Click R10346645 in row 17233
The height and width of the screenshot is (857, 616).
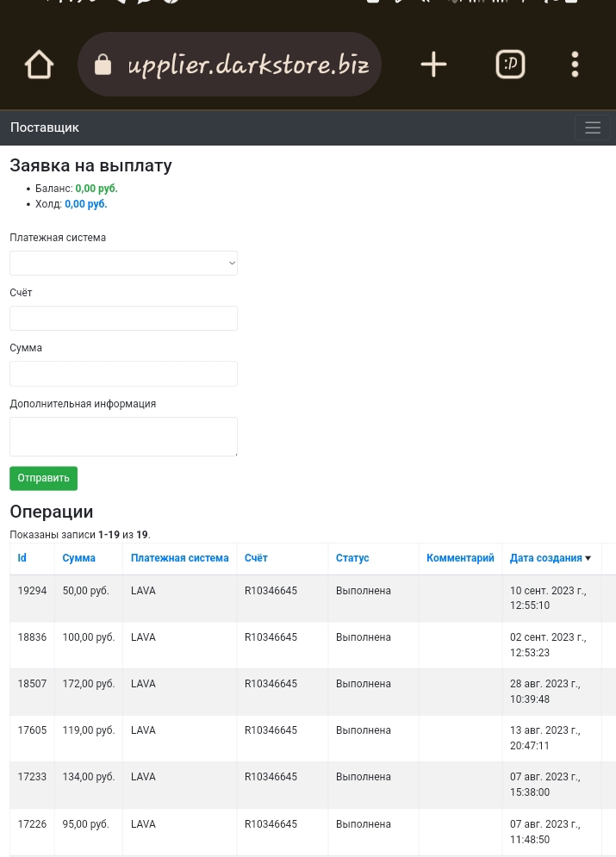[271, 777]
